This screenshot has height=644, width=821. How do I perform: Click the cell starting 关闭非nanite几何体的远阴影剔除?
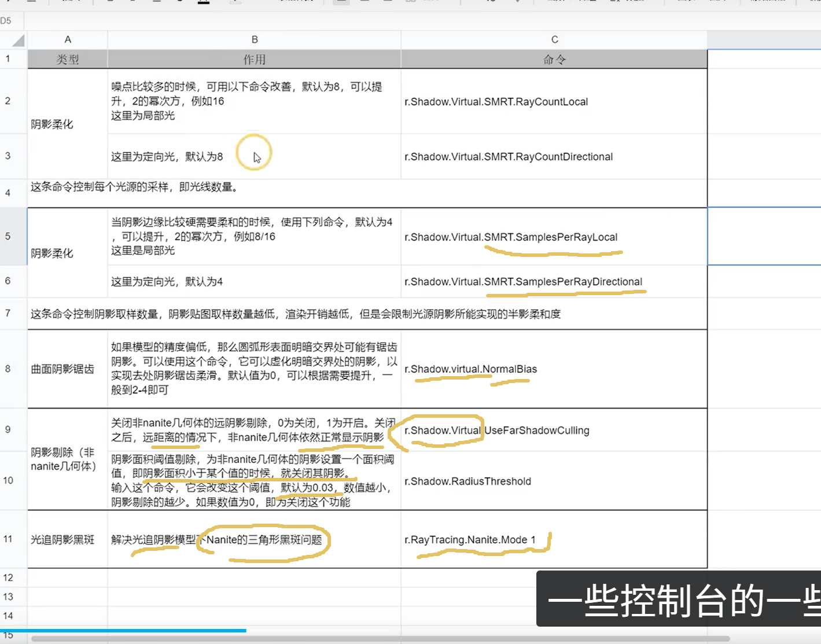(255, 430)
